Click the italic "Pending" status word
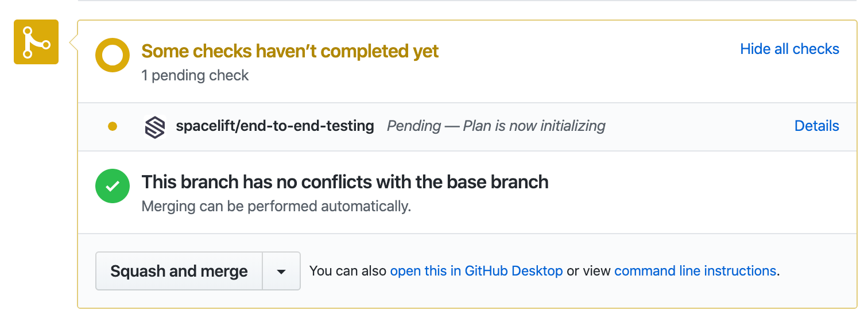 pyautogui.click(x=413, y=126)
